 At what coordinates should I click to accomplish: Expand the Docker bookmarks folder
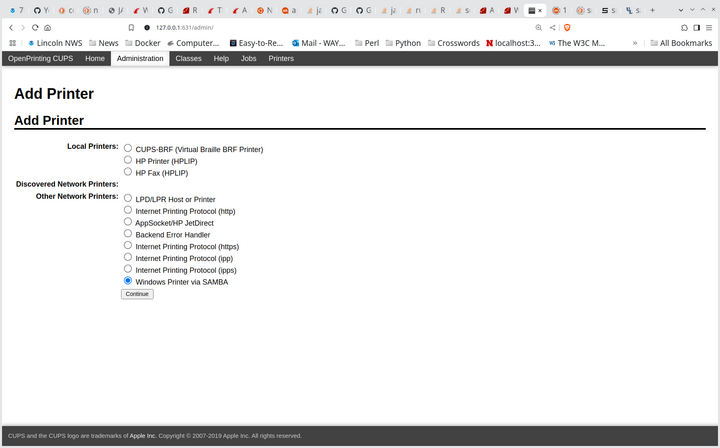[x=143, y=43]
